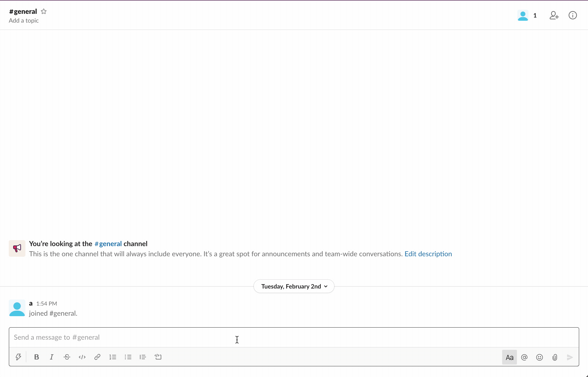Toggle italic text formatting
Image resolution: width=588 pixels, height=377 pixels.
[x=52, y=357]
